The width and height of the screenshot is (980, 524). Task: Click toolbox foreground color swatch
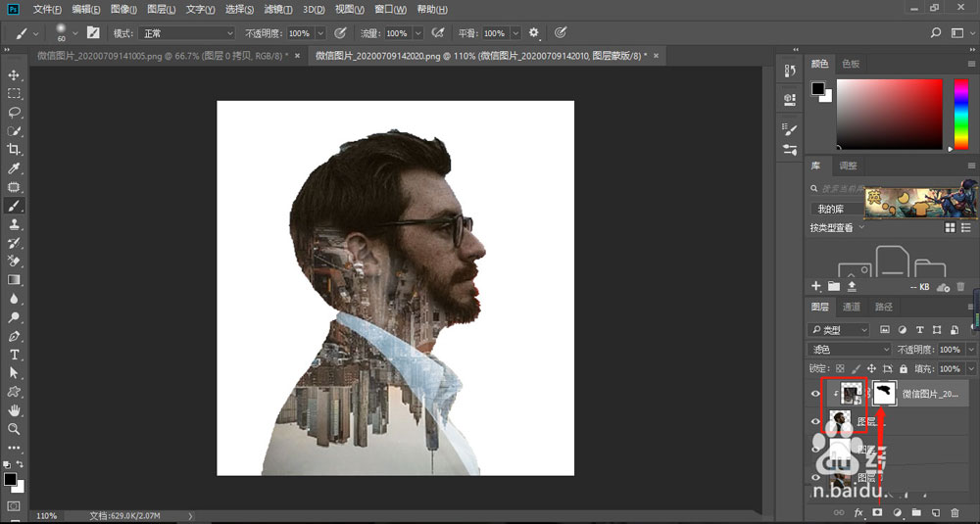tap(10, 479)
